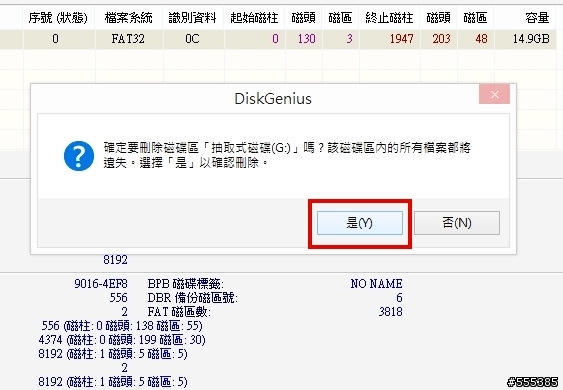This screenshot has width=563, height=390.
Task: Click the DBR 備份磁區號 label
Action: 192,298
